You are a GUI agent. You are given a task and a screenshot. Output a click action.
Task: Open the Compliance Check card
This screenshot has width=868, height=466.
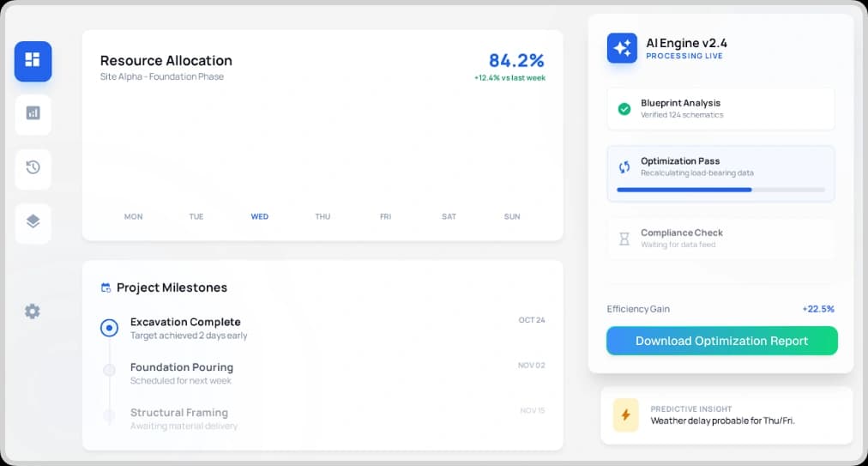point(720,239)
